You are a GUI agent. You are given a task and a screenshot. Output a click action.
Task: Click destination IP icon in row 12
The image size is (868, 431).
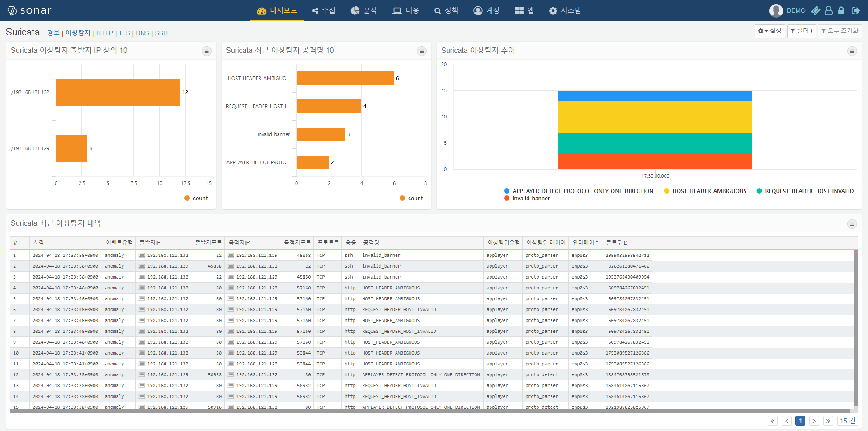point(231,375)
